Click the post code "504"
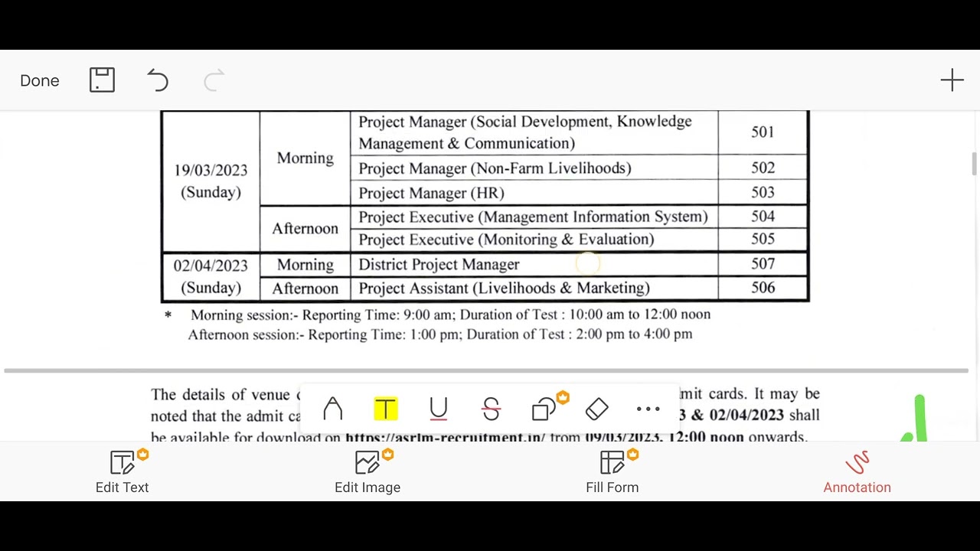The height and width of the screenshot is (551, 980). [763, 217]
